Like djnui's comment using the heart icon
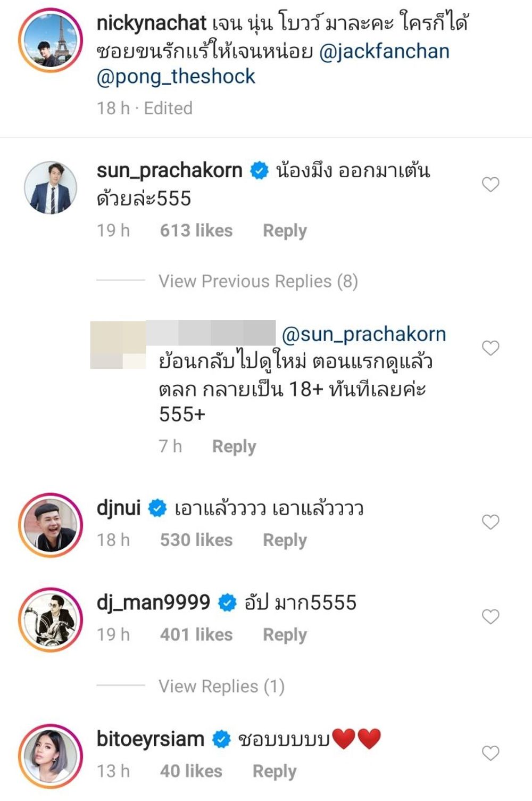 pos(491,522)
